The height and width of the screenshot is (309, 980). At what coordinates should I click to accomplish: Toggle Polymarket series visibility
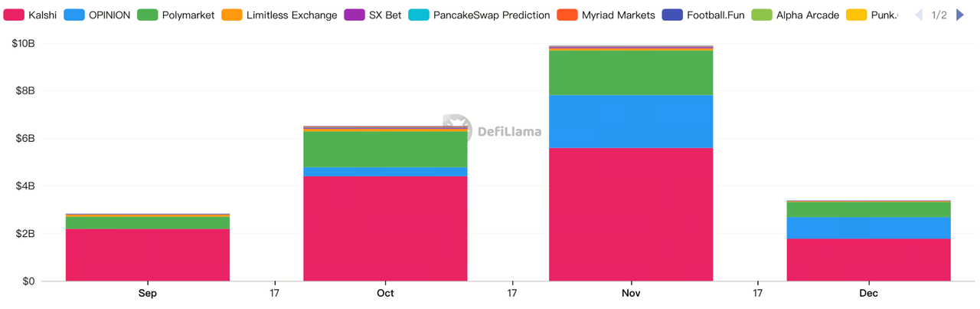(148, 15)
